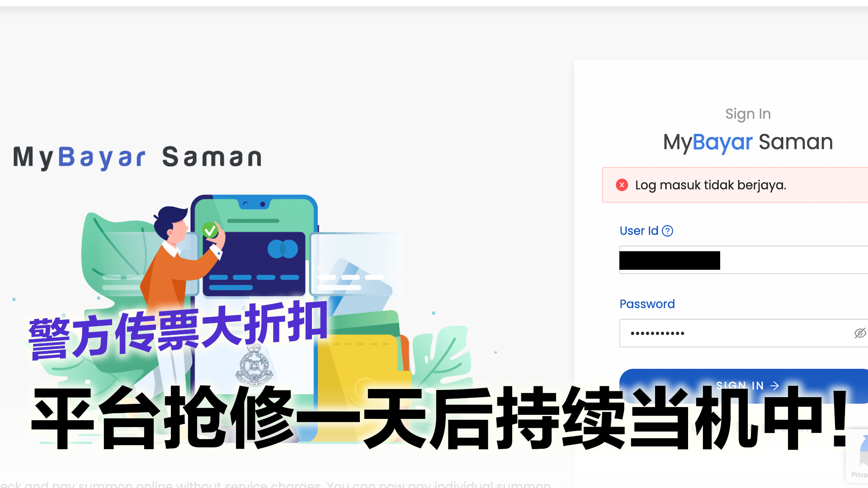
Task: Click the Password label
Action: [647, 304]
